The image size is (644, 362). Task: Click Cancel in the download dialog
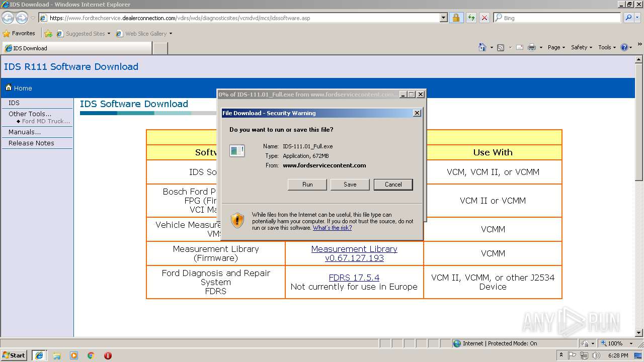(x=393, y=185)
